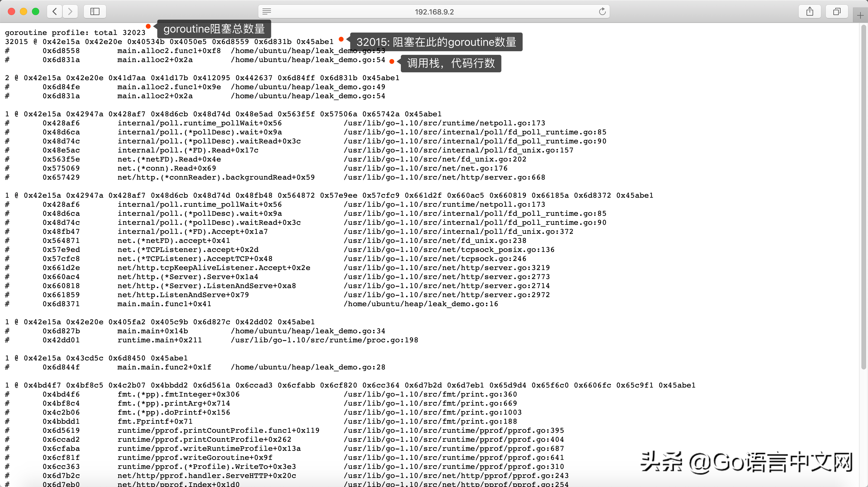This screenshot has width=868, height=487.
Task: Click the forward navigation arrow
Action: 70,11
